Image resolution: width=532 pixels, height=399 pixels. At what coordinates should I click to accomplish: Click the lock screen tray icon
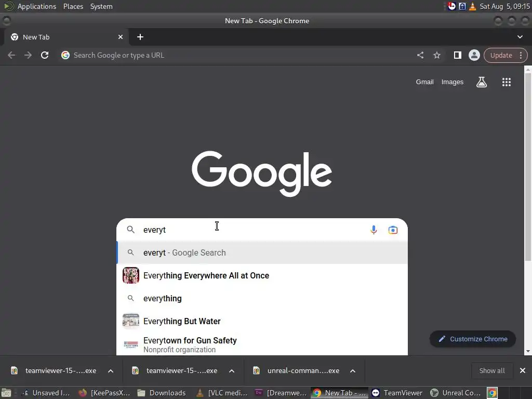462,6
